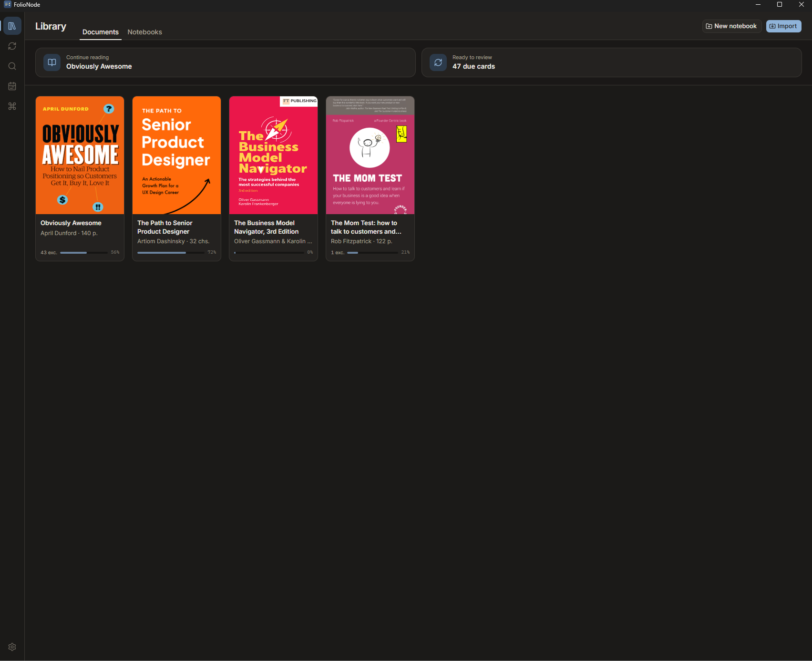Click the Obviously Awesome progress bar

(84, 252)
